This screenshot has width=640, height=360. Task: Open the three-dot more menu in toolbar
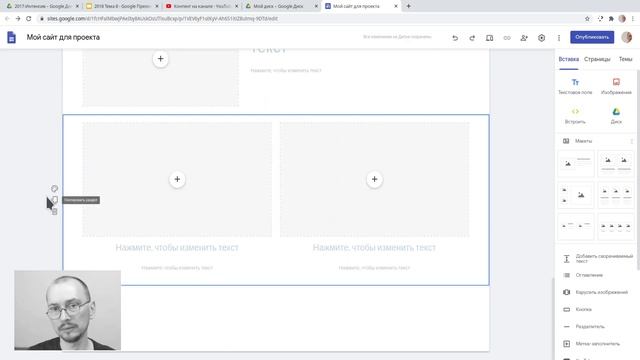click(559, 38)
